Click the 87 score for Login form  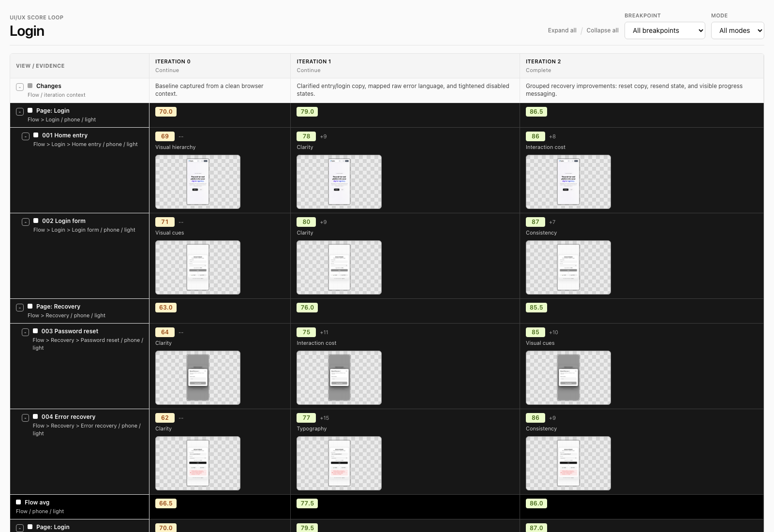pyautogui.click(x=536, y=222)
